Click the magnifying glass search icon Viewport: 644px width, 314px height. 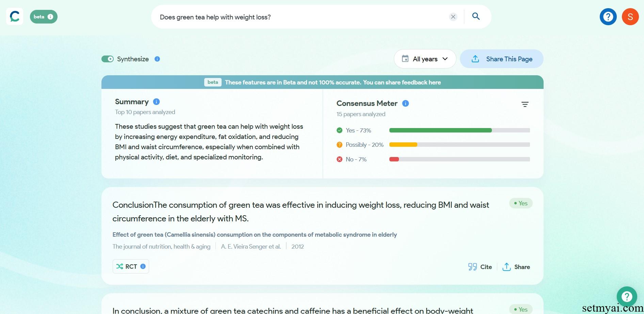click(476, 16)
